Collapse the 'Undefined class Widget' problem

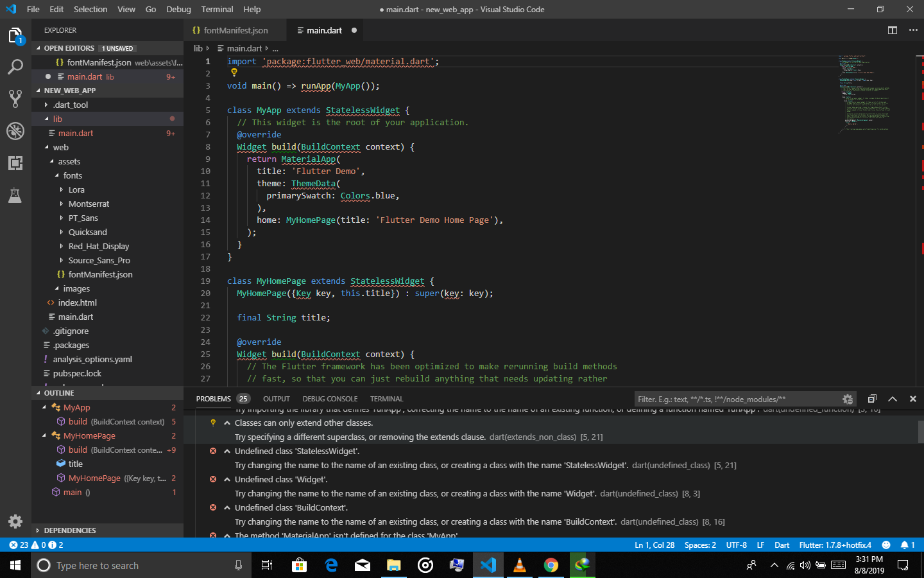click(227, 479)
